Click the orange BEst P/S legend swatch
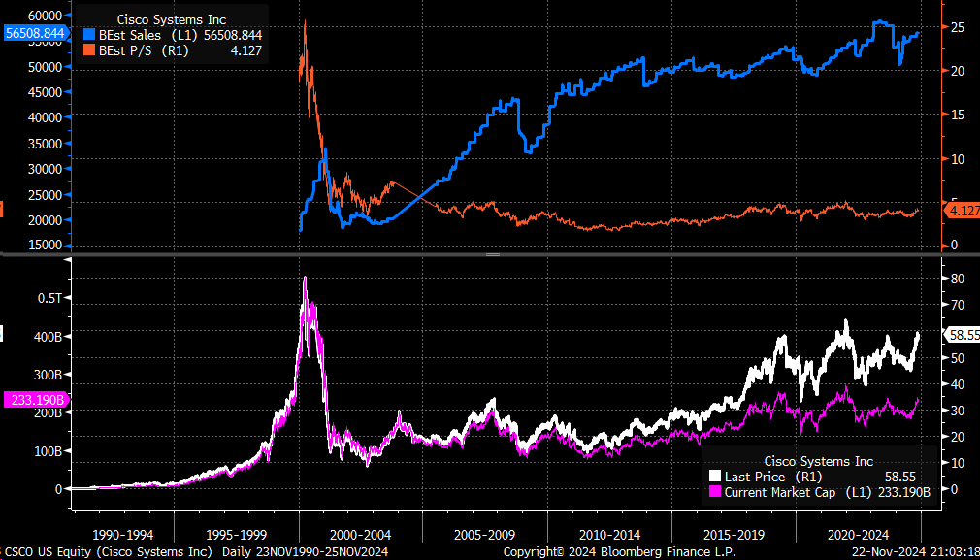Viewport: 980px width, 560px height. (91, 51)
